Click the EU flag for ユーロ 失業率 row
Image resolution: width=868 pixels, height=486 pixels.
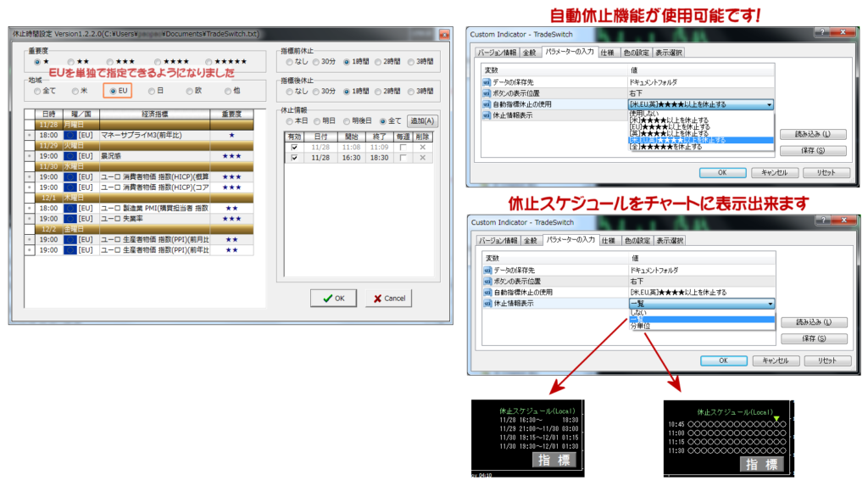pos(70,219)
